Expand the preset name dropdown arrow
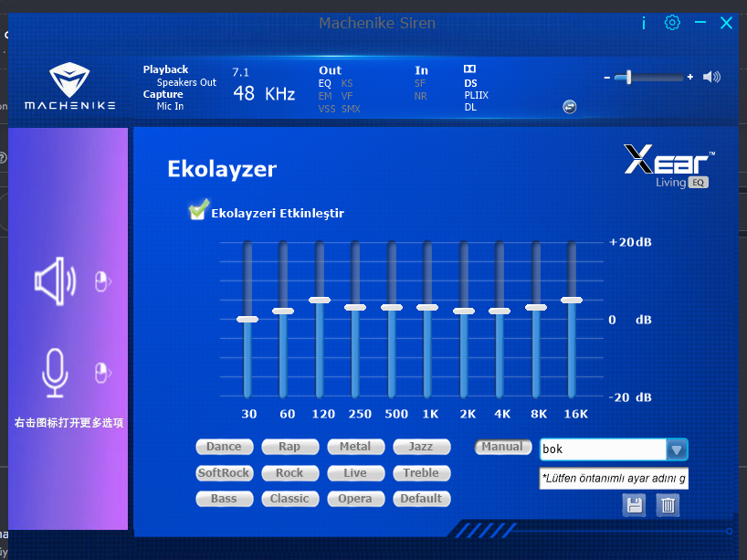Viewport: 747px width, 560px height. tap(677, 449)
